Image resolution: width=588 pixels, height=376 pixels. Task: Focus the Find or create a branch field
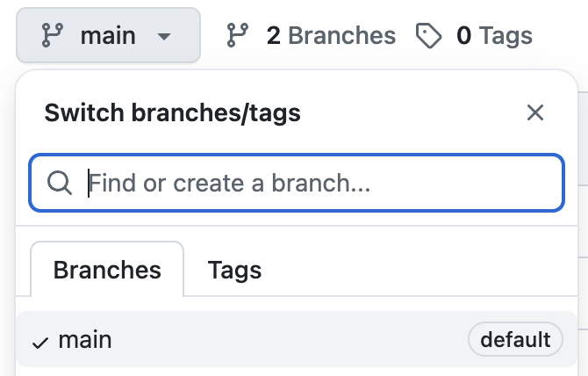(x=316, y=184)
